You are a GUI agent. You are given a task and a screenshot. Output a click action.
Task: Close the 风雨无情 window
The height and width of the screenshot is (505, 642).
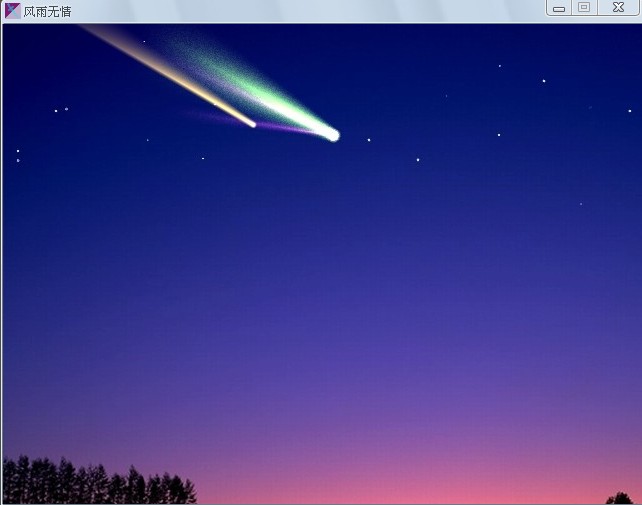(619, 7)
